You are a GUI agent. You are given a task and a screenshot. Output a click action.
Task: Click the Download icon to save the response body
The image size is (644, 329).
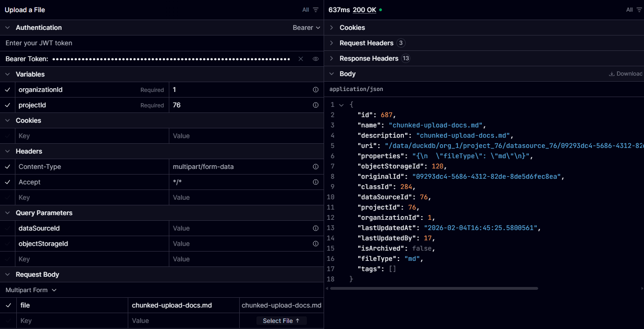pyautogui.click(x=611, y=73)
